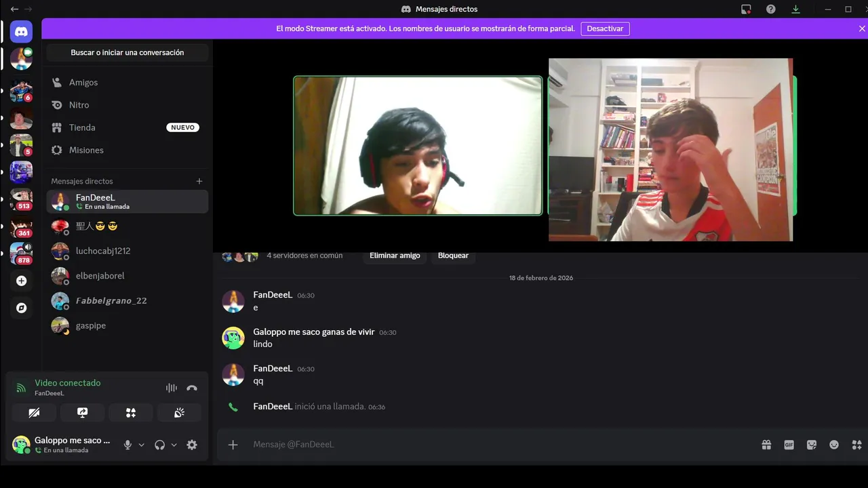Open server with 6 notification badge
Viewport: 868px width, 488px height.
click(21, 91)
